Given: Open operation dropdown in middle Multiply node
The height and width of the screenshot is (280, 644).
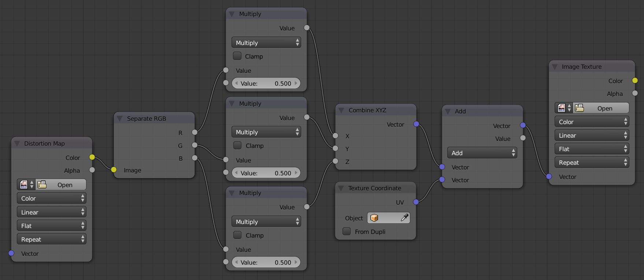Looking at the screenshot, I should click(266, 132).
